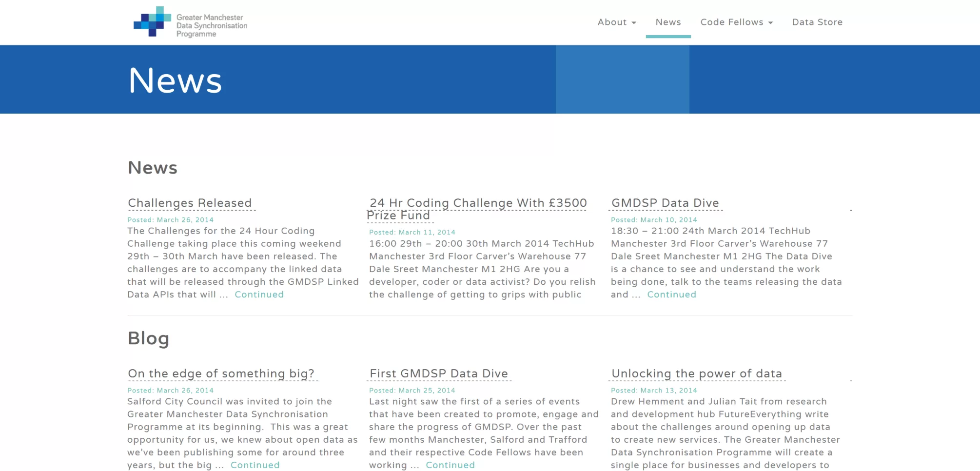
Task: Click the 'Posted: March 25, 2014' date
Action: 412,391
